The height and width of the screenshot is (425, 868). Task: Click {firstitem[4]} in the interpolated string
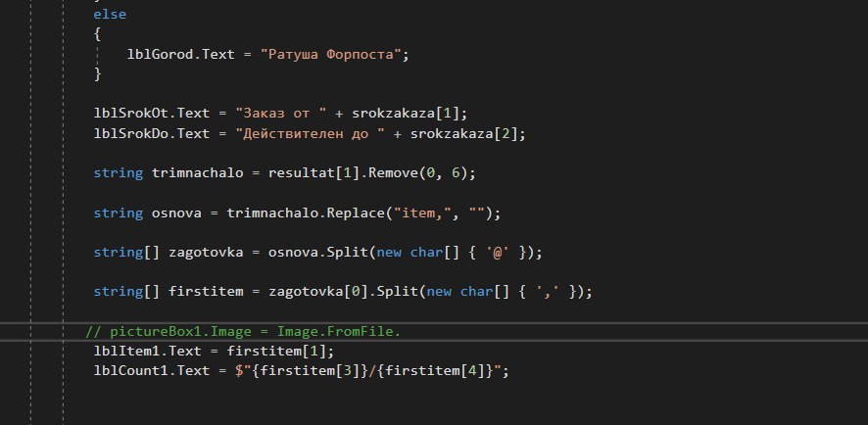(435, 370)
